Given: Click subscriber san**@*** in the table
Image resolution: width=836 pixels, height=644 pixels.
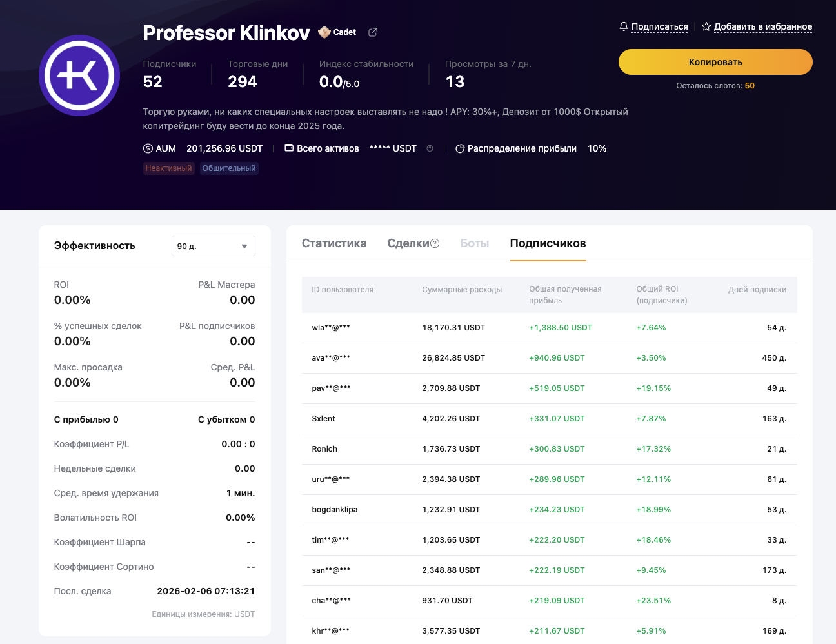Looking at the screenshot, I should (x=331, y=570).
